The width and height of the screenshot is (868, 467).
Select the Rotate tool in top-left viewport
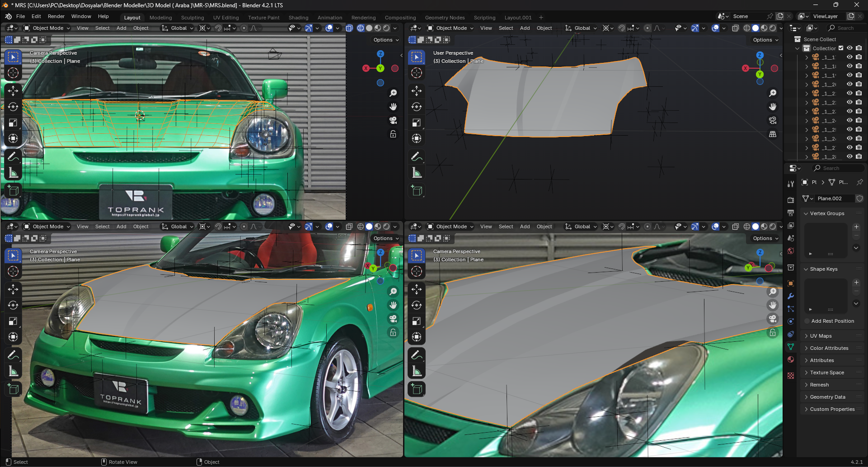point(13,107)
